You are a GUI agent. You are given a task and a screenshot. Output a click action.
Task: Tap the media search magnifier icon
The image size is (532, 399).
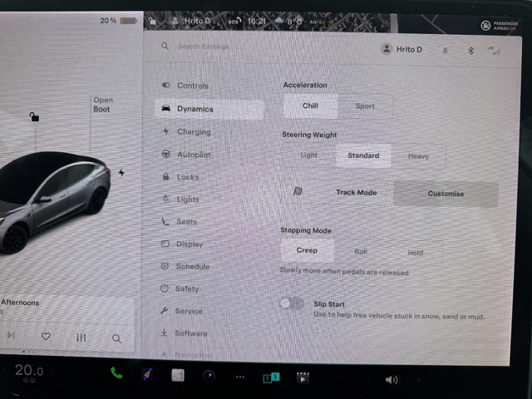(x=116, y=338)
